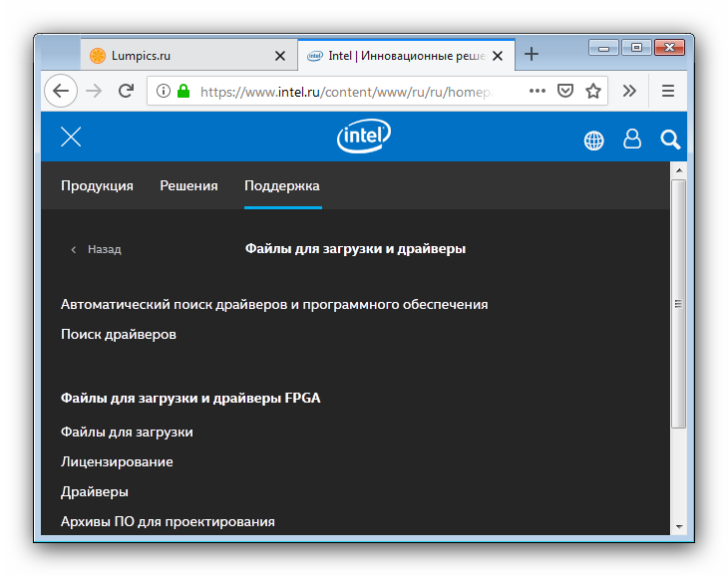Click the browser forward arrow

tap(94, 91)
